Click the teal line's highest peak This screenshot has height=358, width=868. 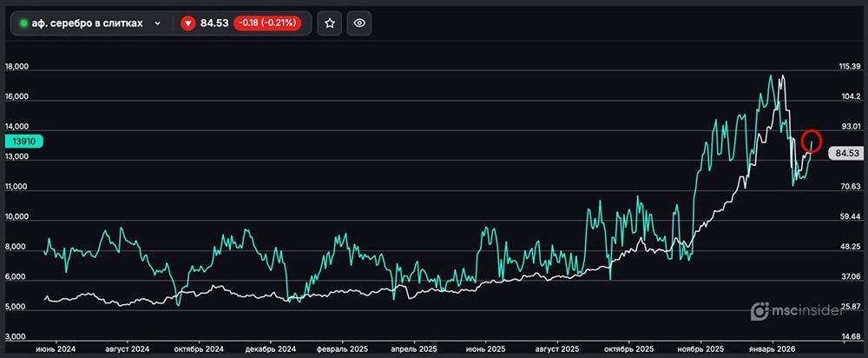(x=770, y=76)
